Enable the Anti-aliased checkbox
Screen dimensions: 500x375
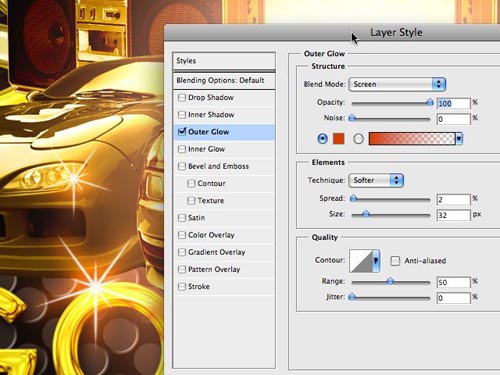(x=395, y=261)
